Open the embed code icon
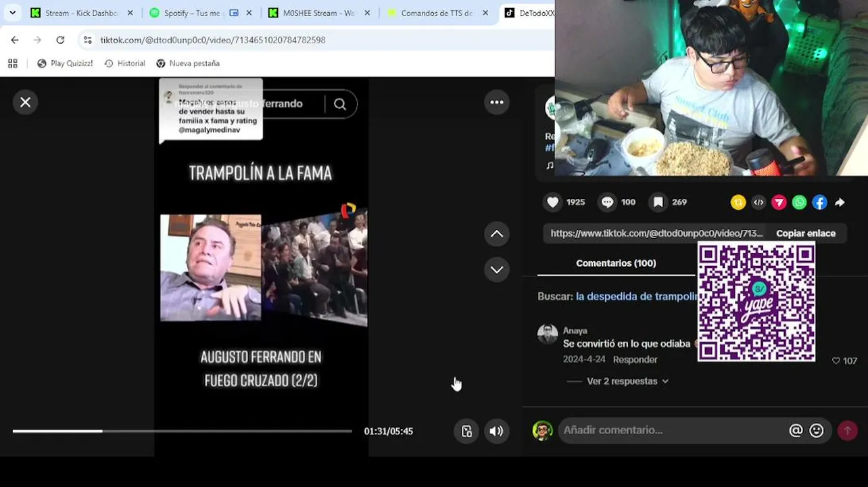Viewport: 868px width, 487px height. click(x=758, y=202)
